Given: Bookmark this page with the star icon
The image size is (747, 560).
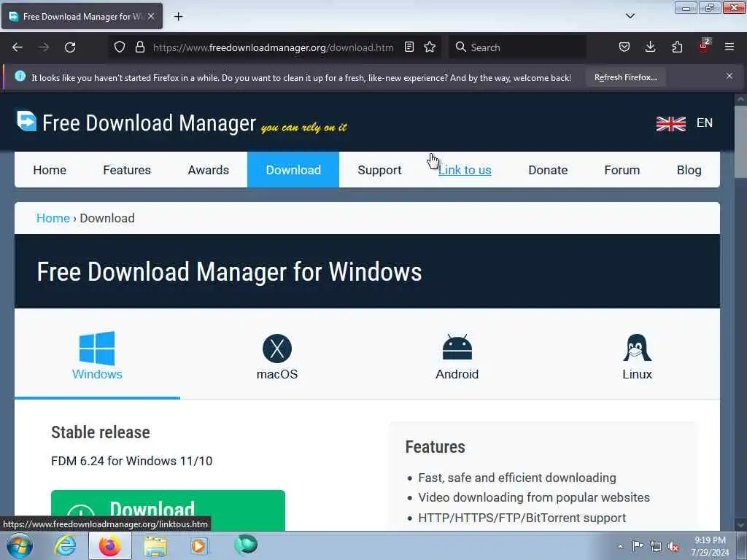Looking at the screenshot, I should coord(430,47).
